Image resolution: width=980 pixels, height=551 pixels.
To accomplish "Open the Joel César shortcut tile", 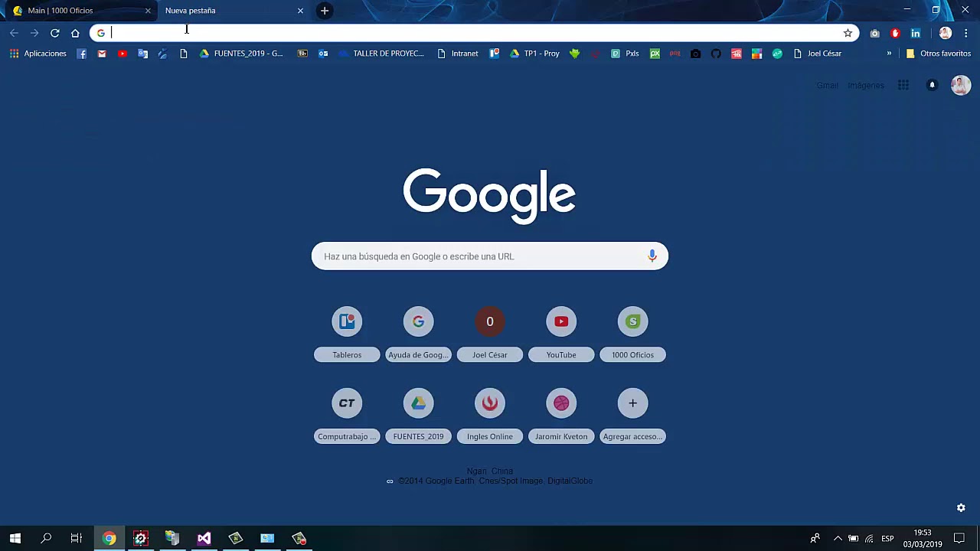I will 490,334.
